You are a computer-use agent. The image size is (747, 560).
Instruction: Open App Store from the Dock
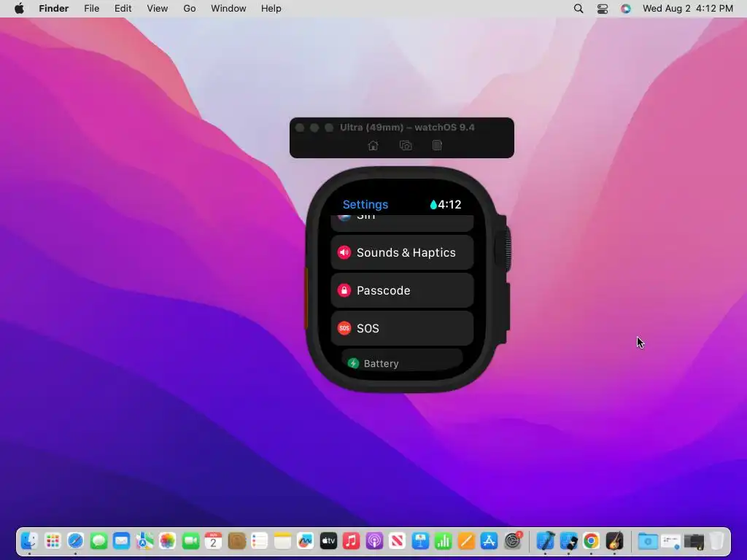point(489,541)
